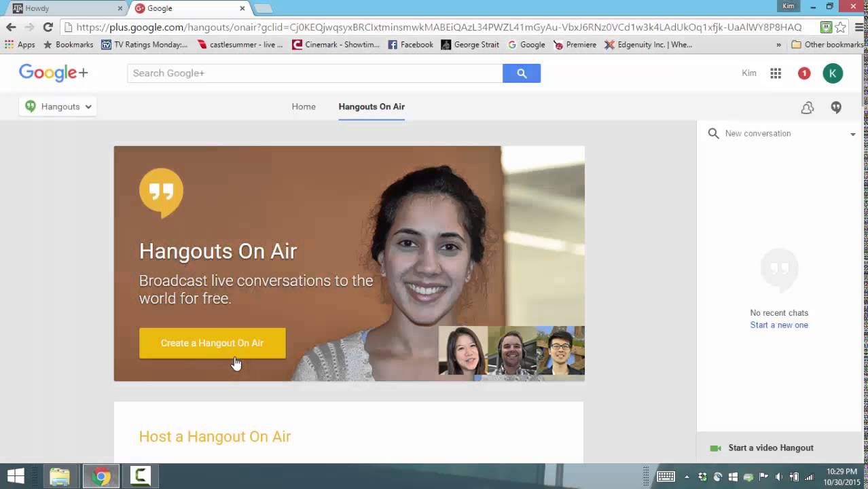Click Start a video Hangout
The height and width of the screenshot is (489, 868).
tap(771, 448)
